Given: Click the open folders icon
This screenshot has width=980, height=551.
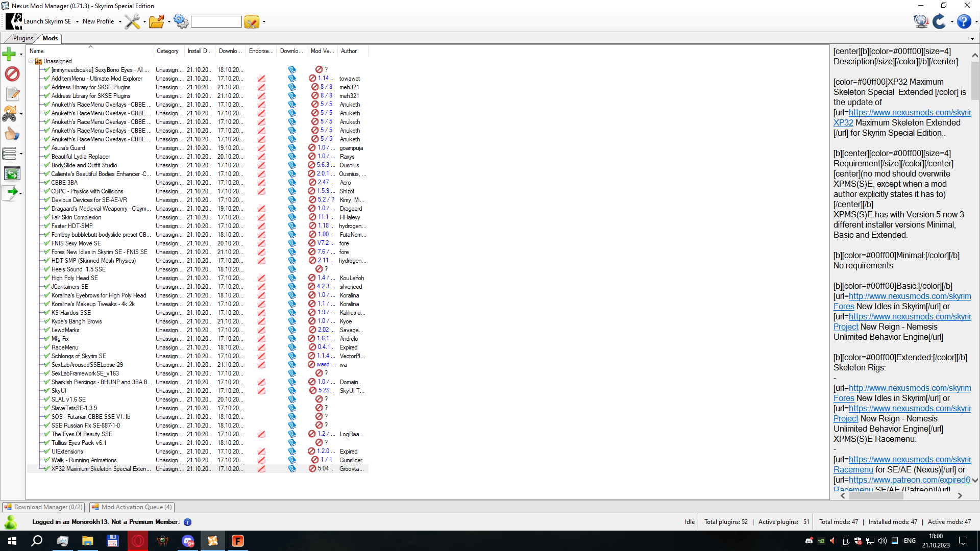Looking at the screenshot, I should click(x=157, y=21).
